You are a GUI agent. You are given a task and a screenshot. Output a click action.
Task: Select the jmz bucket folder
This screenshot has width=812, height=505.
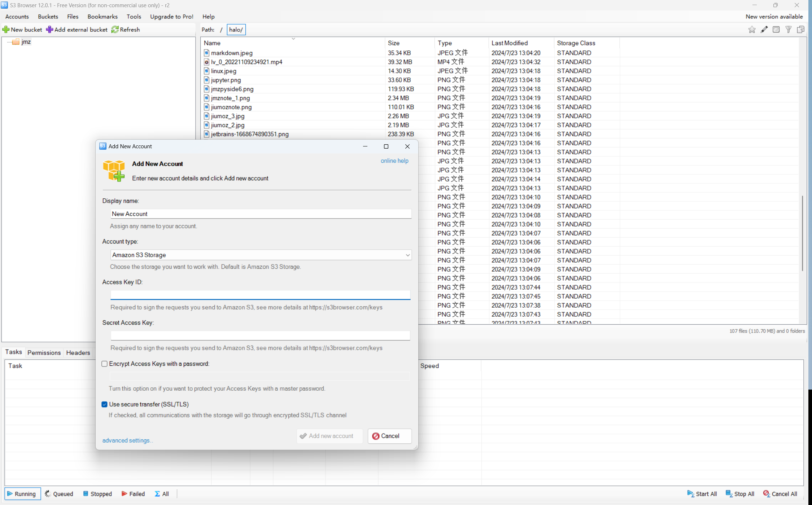(26, 42)
